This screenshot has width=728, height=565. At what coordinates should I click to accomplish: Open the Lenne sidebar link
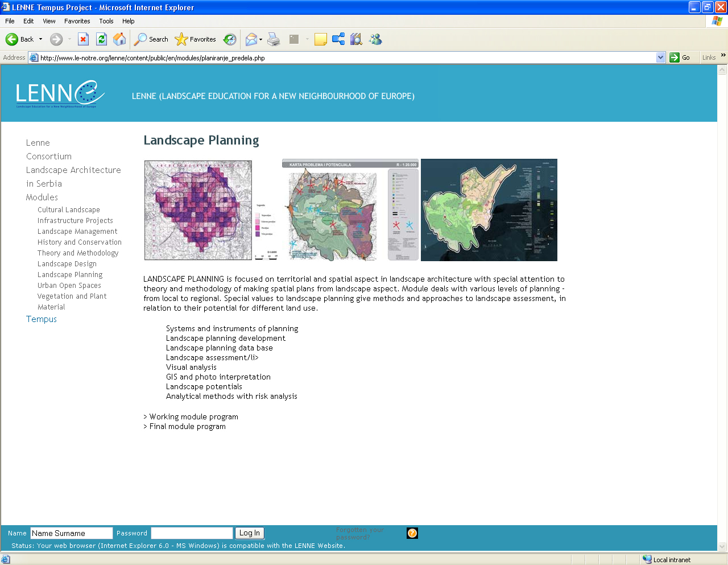(x=38, y=143)
